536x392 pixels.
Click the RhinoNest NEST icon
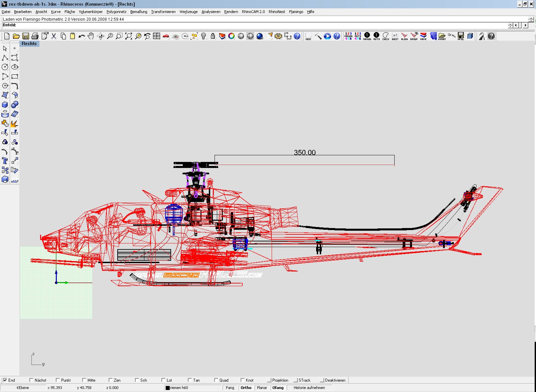pos(308,36)
